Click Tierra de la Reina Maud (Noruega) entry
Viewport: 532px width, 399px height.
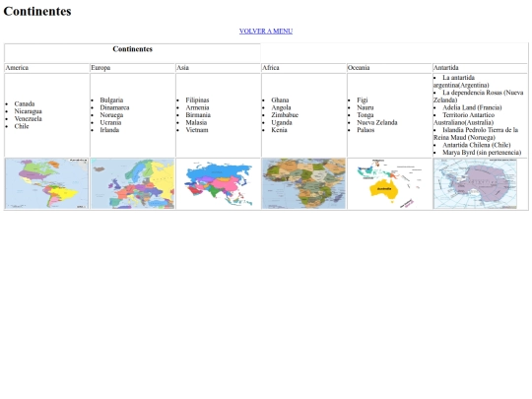click(x=476, y=134)
